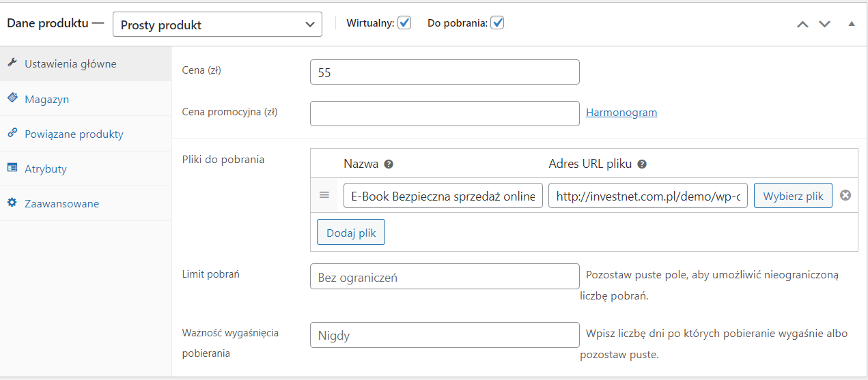Uncheck the Wirtualny checkbox
Screen dimensions: 868x380
(405, 23)
